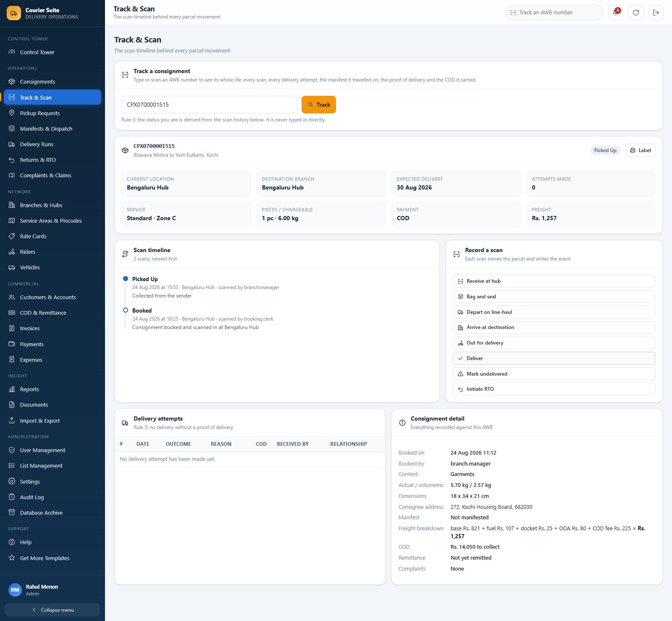Click the RM user avatar
672x621 pixels.
pyautogui.click(x=15, y=589)
